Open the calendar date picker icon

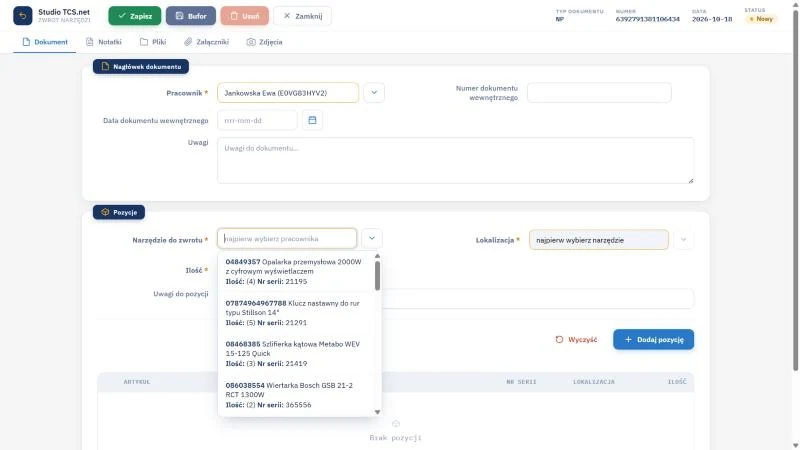(312, 120)
